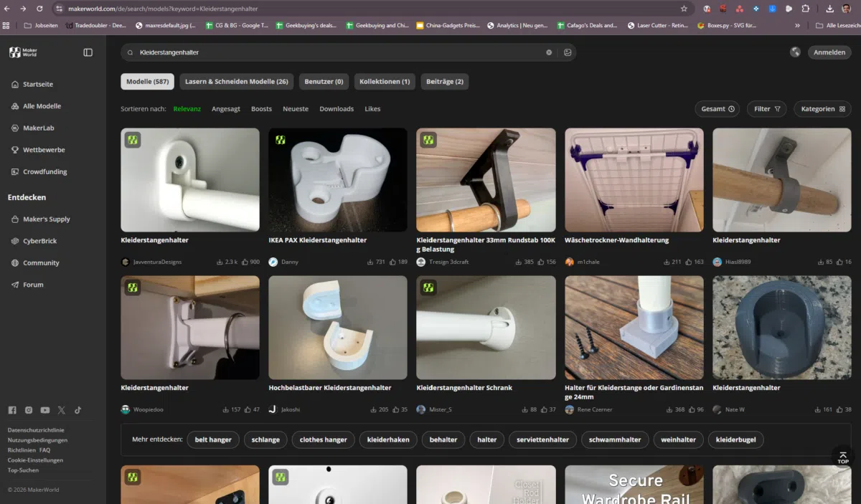Open the Facebook social icon in the sidebar
Image resolution: width=861 pixels, height=504 pixels.
pyautogui.click(x=12, y=410)
